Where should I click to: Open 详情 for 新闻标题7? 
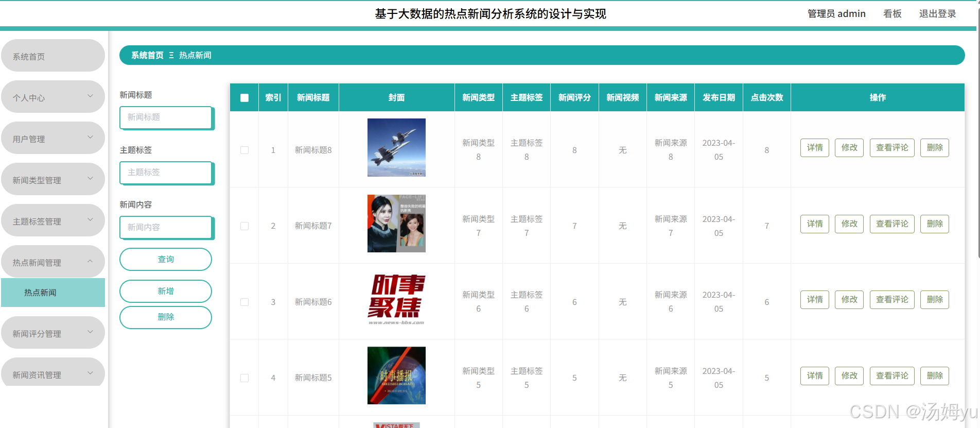[x=814, y=224]
